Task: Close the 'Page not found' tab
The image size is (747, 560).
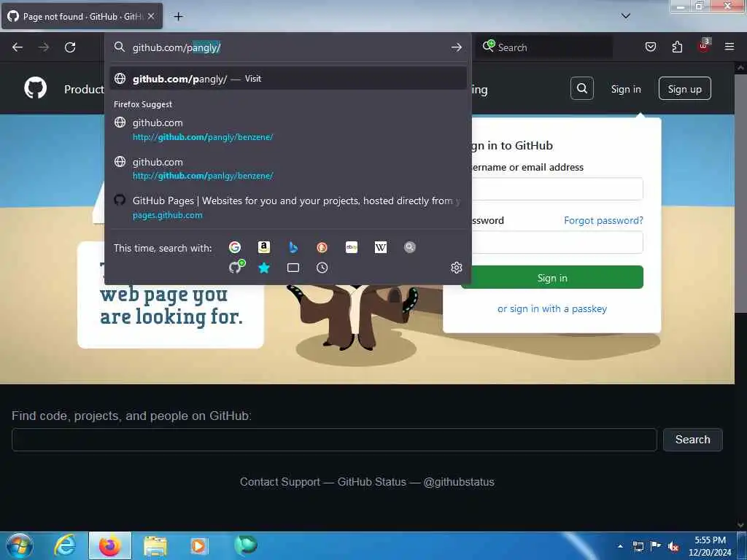Action: (151, 16)
